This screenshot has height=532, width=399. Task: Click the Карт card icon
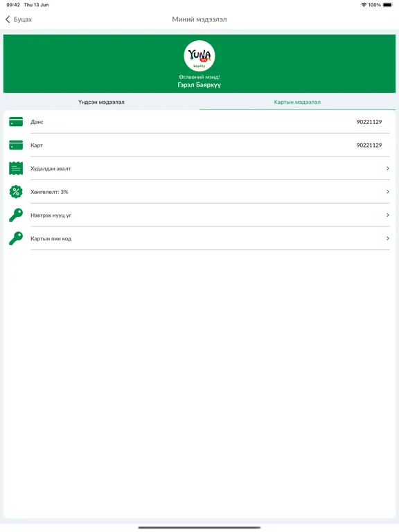pyautogui.click(x=16, y=145)
